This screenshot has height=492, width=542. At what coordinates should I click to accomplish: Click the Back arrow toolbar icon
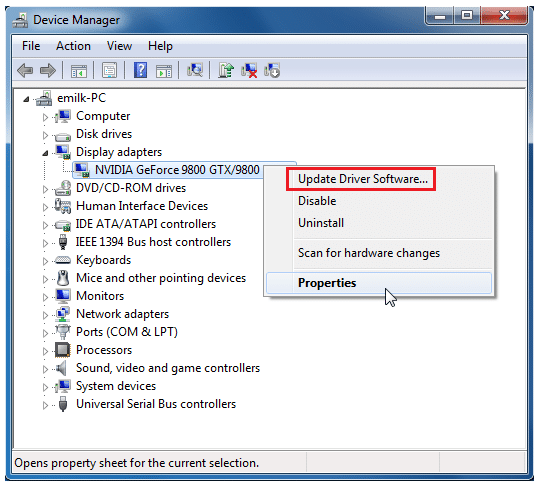pyautogui.click(x=25, y=71)
